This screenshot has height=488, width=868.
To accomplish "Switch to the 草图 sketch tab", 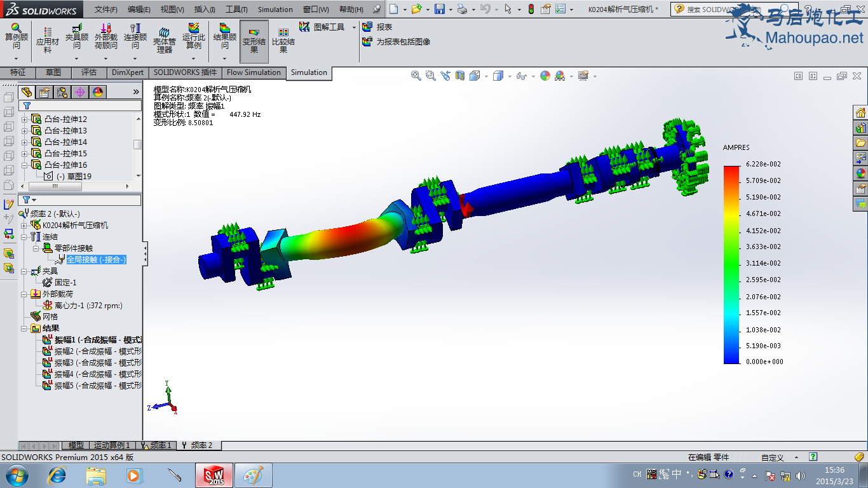I will click(53, 72).
